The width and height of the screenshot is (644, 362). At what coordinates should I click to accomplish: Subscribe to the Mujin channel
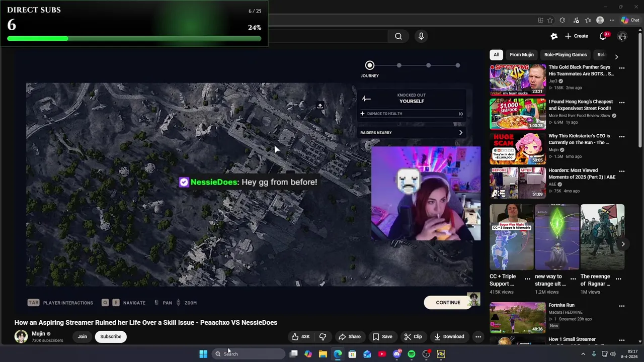[111, 337]
